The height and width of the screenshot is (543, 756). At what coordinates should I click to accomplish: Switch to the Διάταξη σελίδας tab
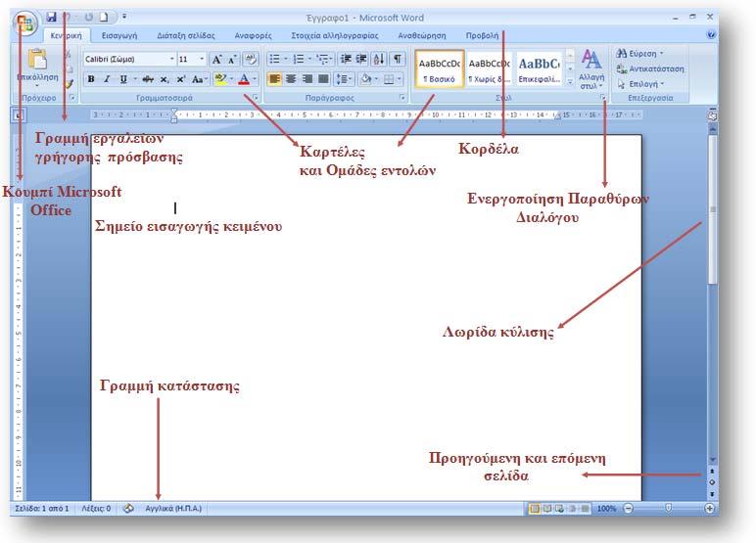186,35
